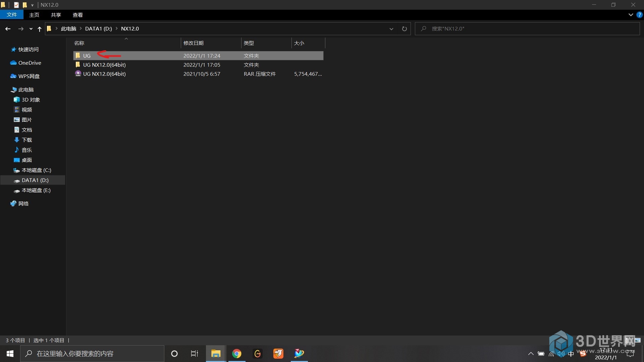The height and width of the screenshot is (362, 644).
Task: Click the UG folder icon
Action: pos(78,55)
